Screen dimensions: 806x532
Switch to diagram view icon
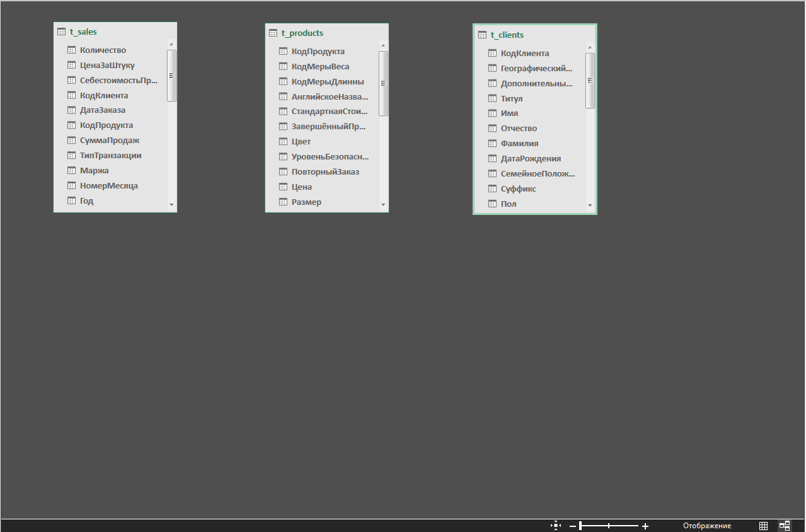coord(785,526)
